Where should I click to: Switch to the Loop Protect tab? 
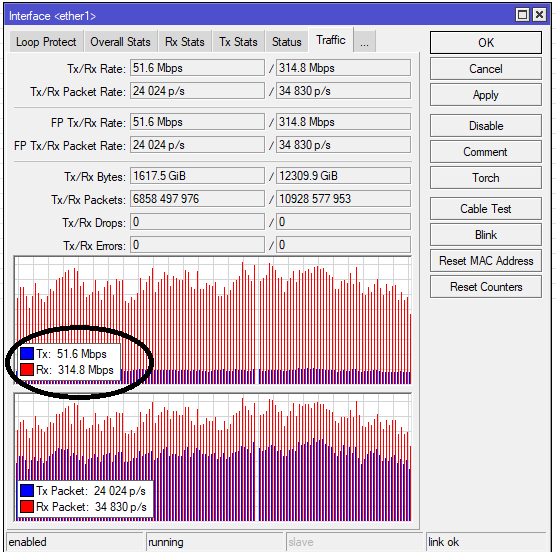(x=46, y=42)
